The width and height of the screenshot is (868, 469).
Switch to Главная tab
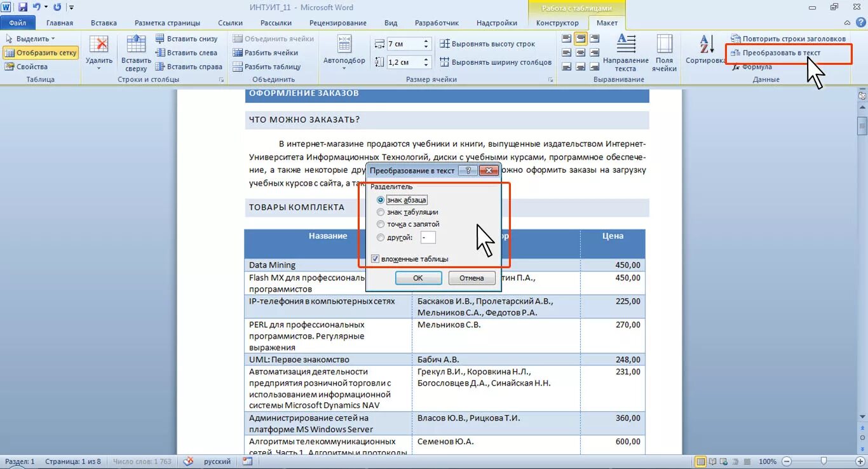60,23
